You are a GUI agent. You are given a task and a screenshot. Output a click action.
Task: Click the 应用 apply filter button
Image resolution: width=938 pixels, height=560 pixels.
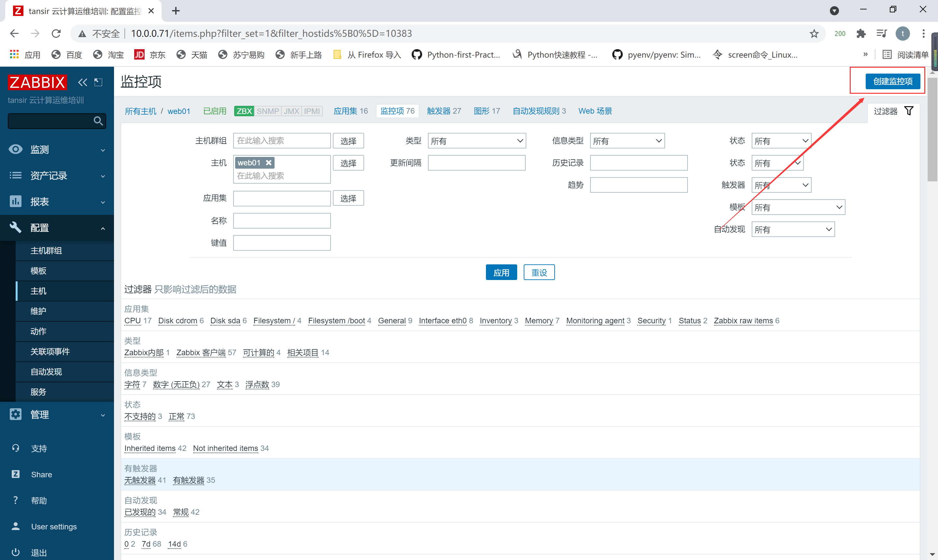[501, 273]
